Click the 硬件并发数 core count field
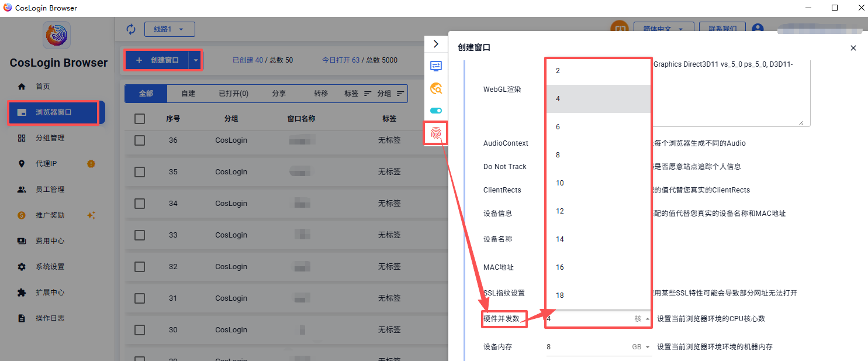This screenshot has width=868, height=361. (x=599, y=319)
